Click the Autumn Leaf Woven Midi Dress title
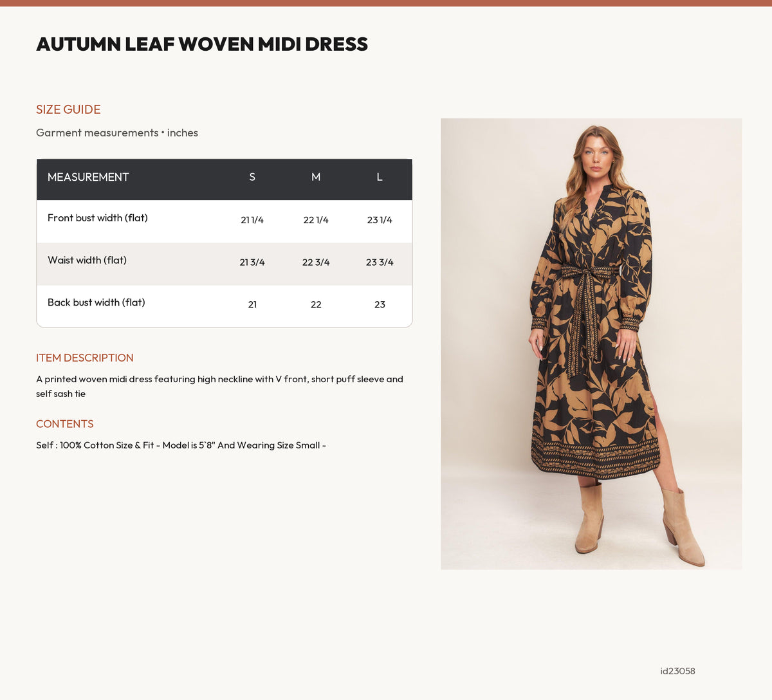This screenshot has width=772, height=700. pos(202,44)
